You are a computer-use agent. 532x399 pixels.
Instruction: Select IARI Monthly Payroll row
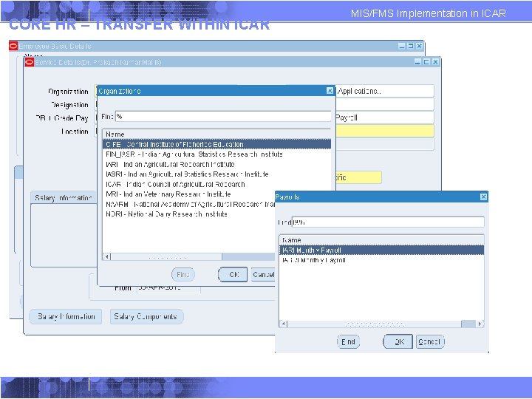click(x=381, y=250)
